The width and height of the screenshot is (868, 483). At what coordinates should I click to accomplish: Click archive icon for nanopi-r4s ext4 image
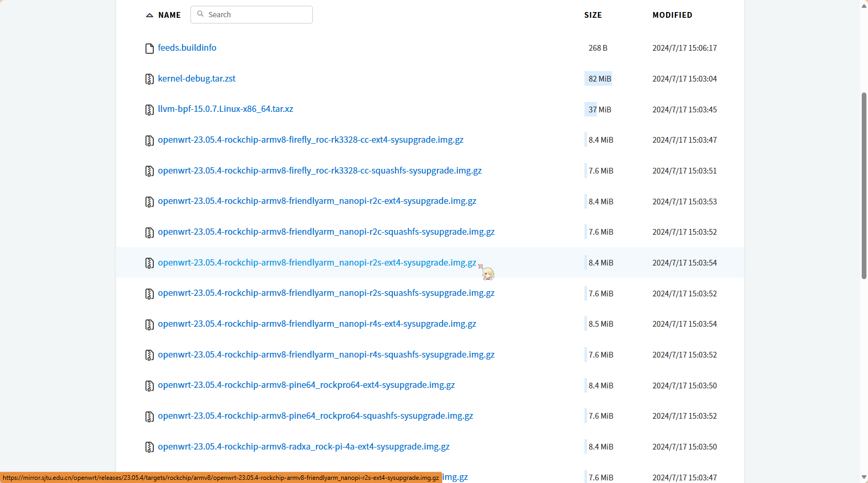point(150,325)
